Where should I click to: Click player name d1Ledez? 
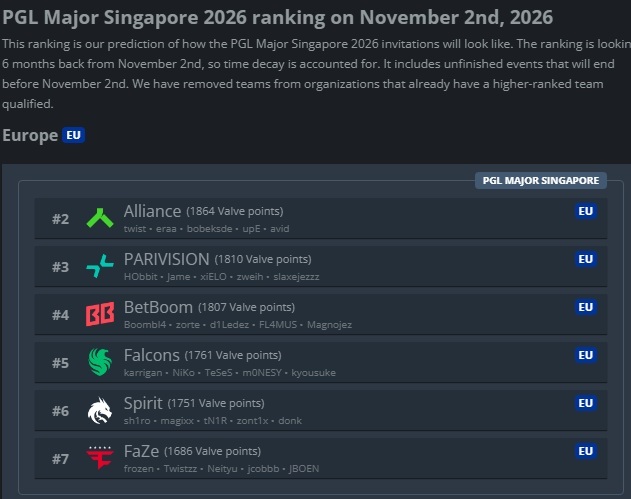coord(229,324)
